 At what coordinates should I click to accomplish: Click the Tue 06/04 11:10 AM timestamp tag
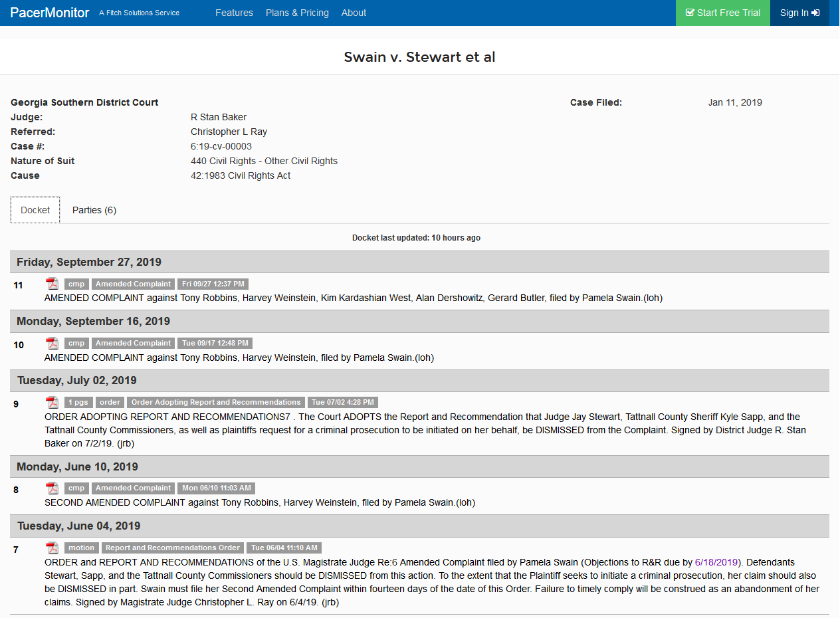point(284,548)
